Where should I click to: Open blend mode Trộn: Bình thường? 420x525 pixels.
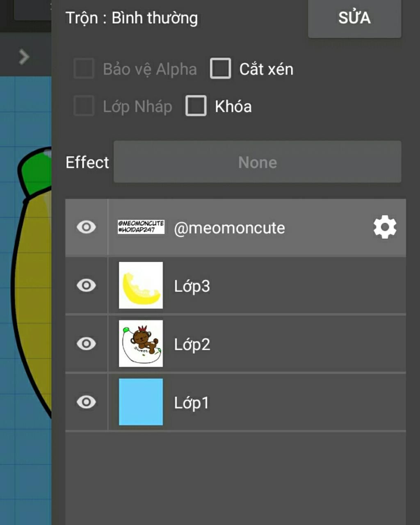tap(132, 18)
